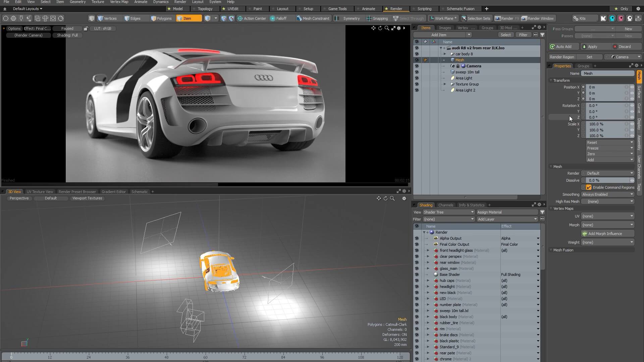Toggle visibility of rear window material
644x362 pixels.
(417, 262)
